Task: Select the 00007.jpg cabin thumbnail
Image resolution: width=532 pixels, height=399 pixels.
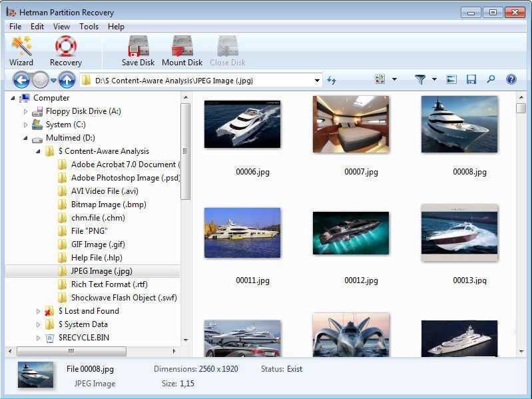Action: (351, 124)
